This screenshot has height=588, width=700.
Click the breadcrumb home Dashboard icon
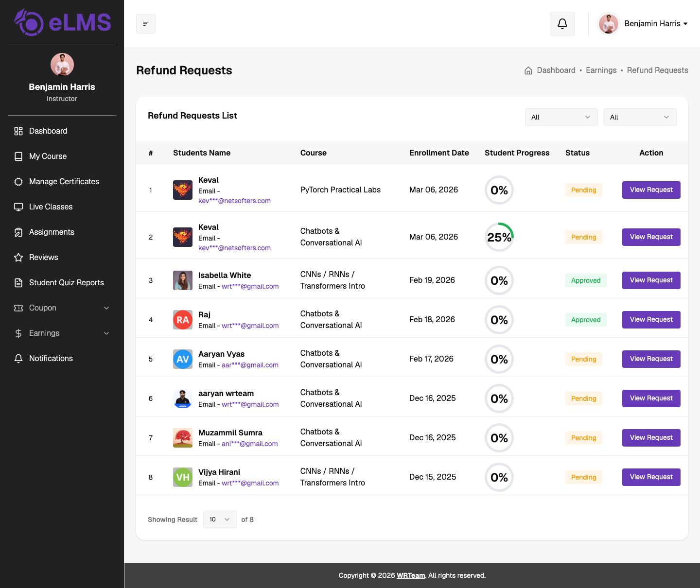(528, 70)
